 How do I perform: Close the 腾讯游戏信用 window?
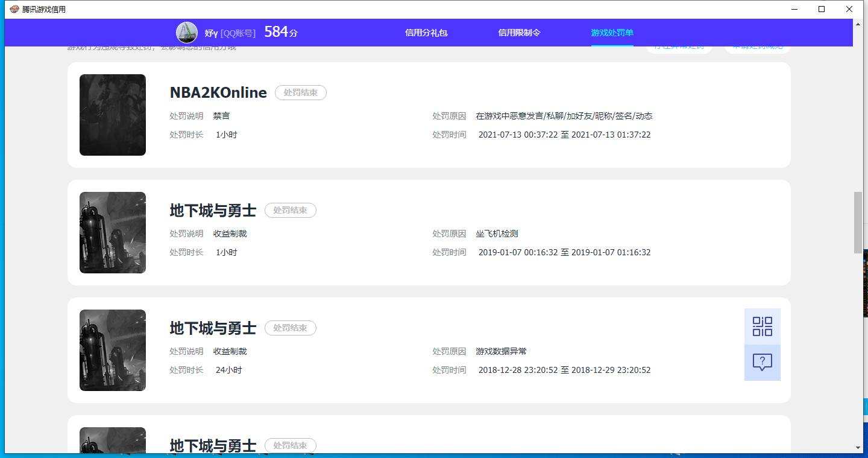point(849,9)
